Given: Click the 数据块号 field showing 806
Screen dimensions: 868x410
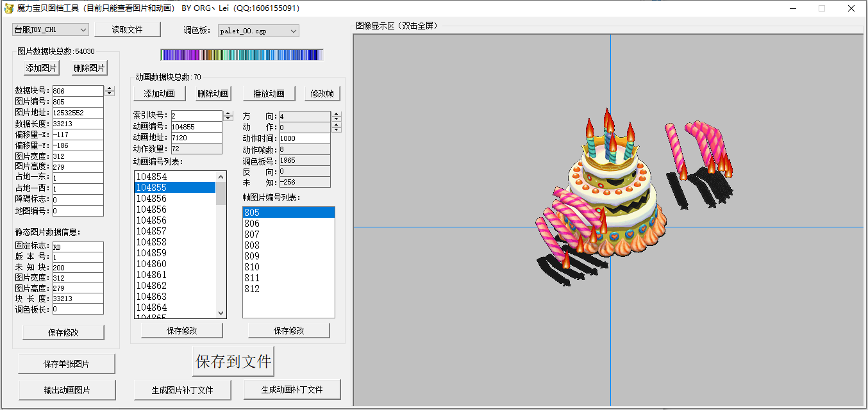Looking at the screenshot, I should [x=78, y=91].
